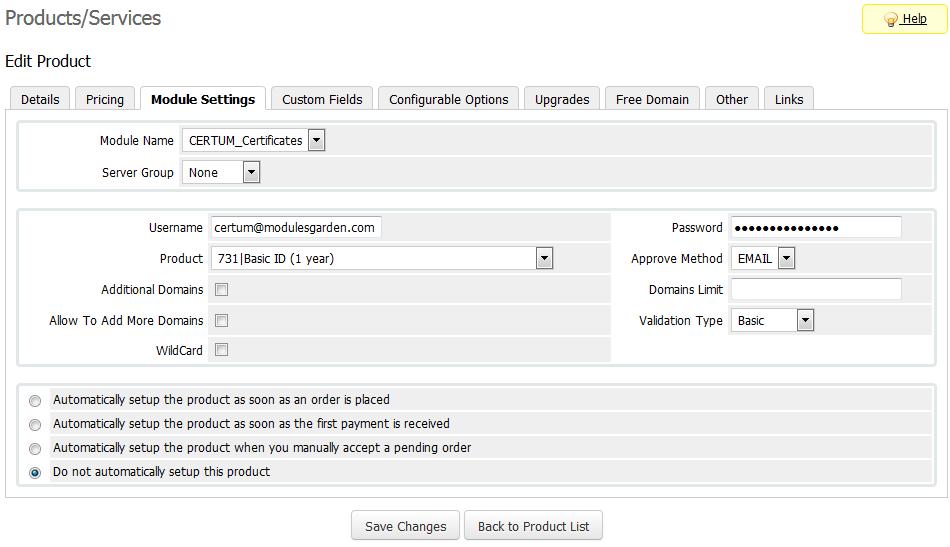Click the Save Changes button
This screenshot has width=950, height=547.
click(x=405, y=526)
